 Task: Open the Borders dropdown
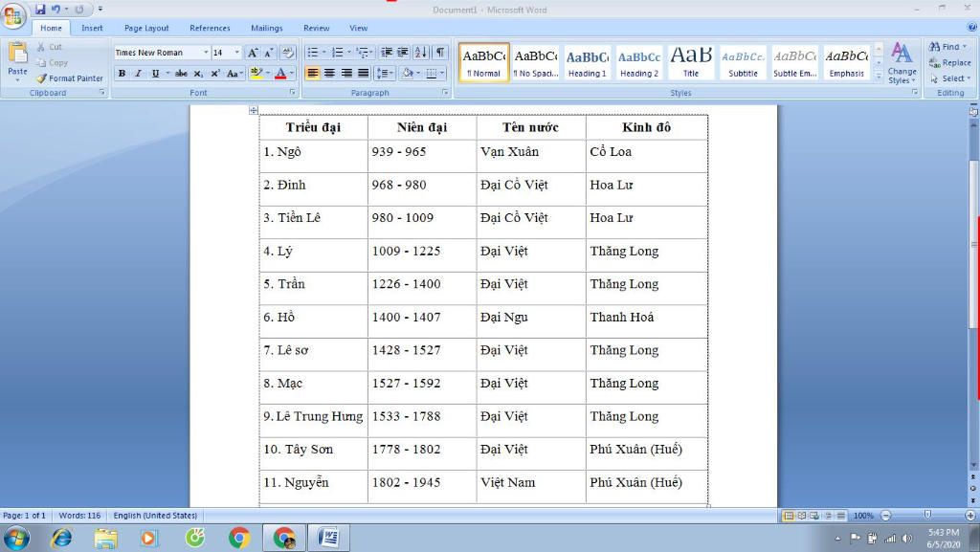coord(442,74)
